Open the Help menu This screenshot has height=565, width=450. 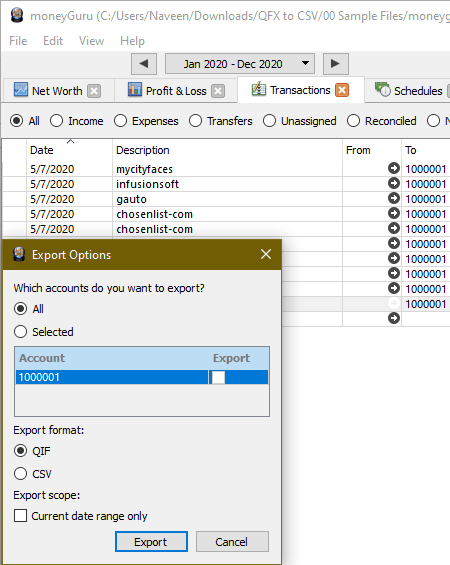pyautogui.click(x=132, y=41)
